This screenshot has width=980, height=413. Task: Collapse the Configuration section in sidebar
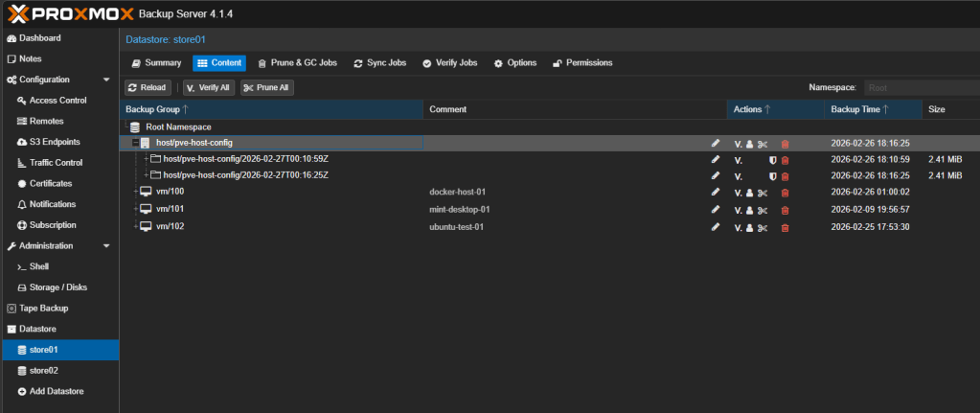coord(106,80)
